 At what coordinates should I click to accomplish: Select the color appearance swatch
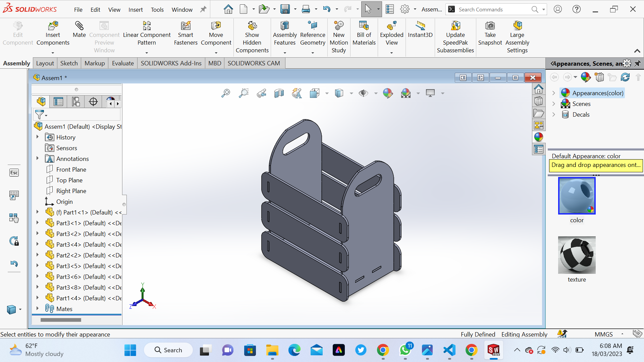tap(577, 196)
